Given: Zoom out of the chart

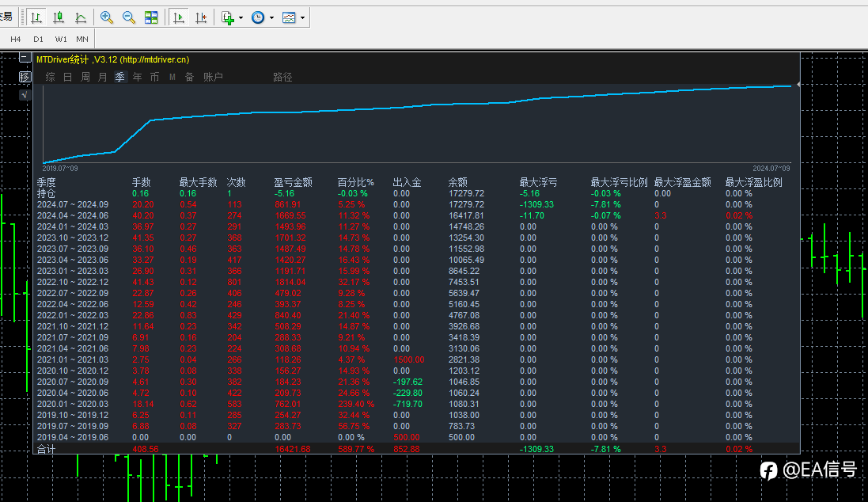Looking at the screenshot, I should 128,17.
